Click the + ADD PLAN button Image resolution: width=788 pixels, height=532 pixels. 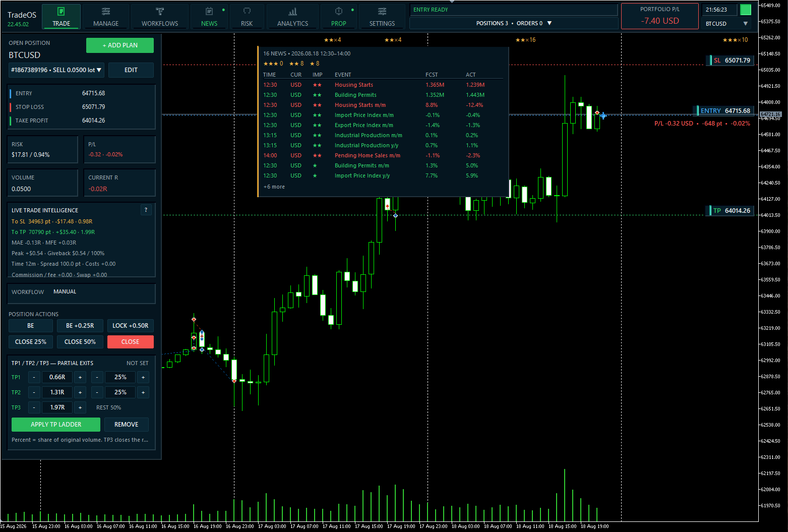click(x=120, y=45)
